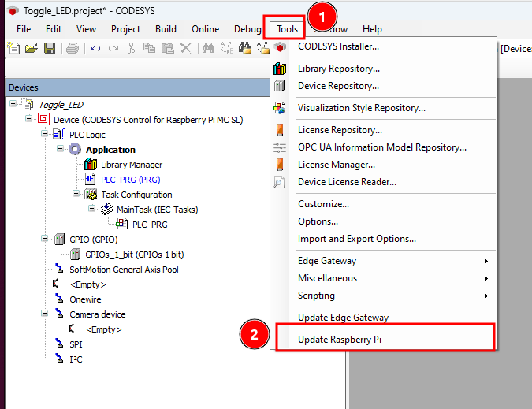This screenshot has height=409, width=532.
Task: Click the Find in project binoculars icon
Action: tap(245, 48)
